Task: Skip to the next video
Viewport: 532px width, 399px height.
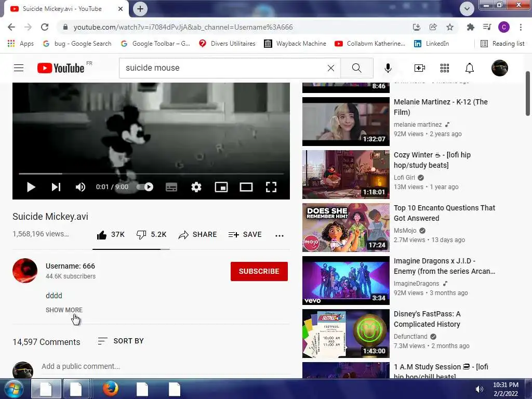Action: pyautogui.click(x=56, y=187)
